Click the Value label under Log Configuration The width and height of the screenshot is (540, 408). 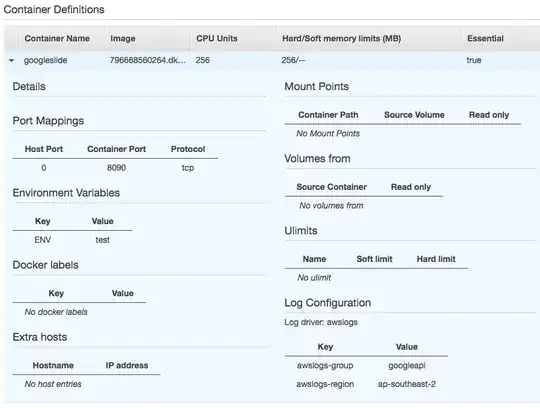coord(407,347)
